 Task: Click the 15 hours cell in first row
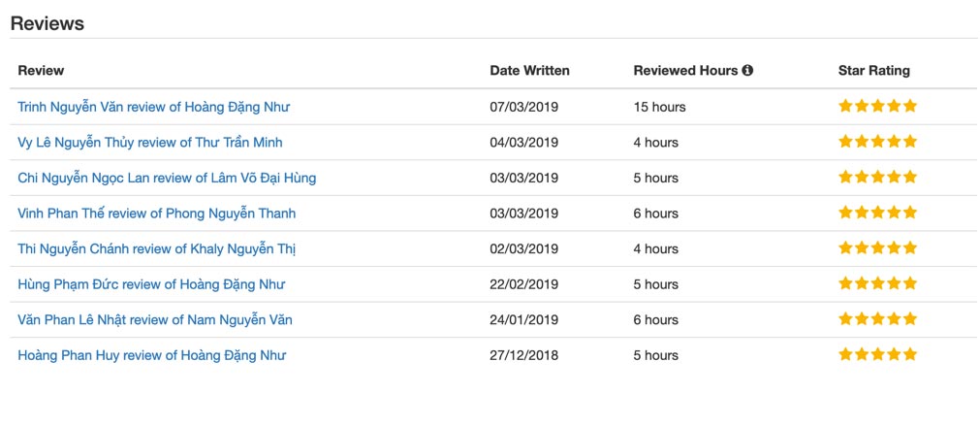click(x=659, y=107)
